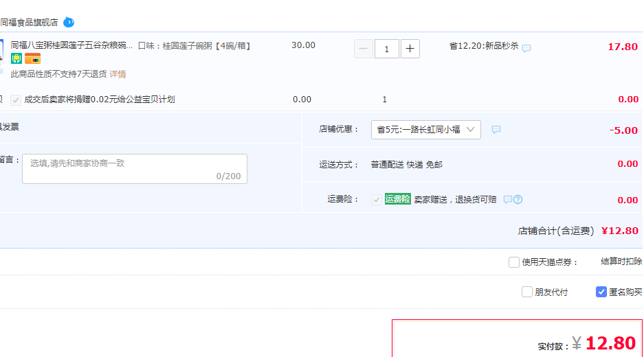This screenshot has width=644, height=357.
Task: Click the 口味：桂圆莲子碗粥【4碗/箱】 text
Action: coord(195,46)
